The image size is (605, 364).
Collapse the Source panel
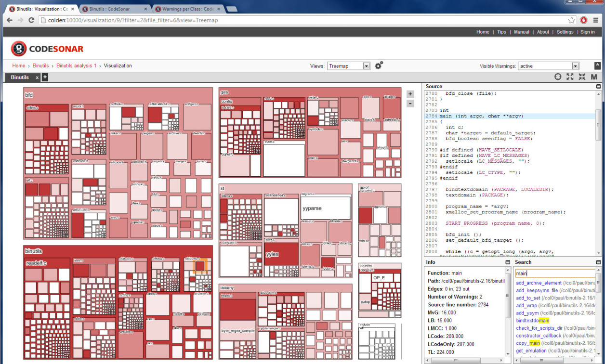tap(599, 87)
